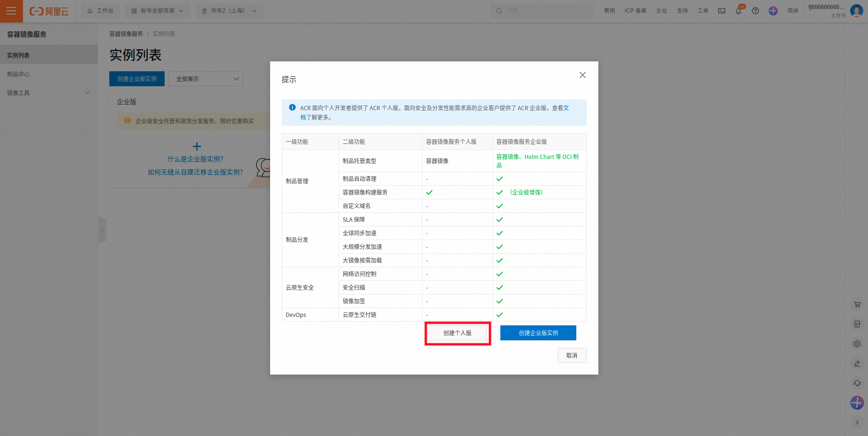Open the shopping cart icon on right rail
Image resolution: width=868 pixels, height=436 pixels.
tap(857, 304)
